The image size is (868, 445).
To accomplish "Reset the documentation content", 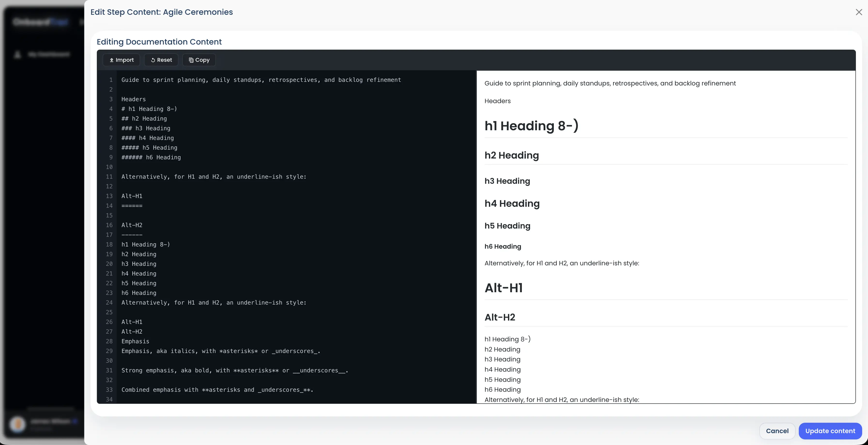I will [161, 60].
